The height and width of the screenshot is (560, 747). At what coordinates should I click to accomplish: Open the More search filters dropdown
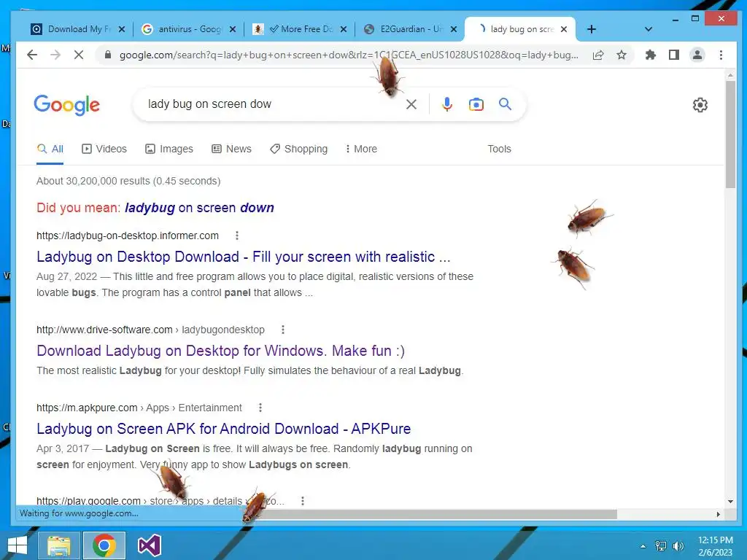click(361, 149)
